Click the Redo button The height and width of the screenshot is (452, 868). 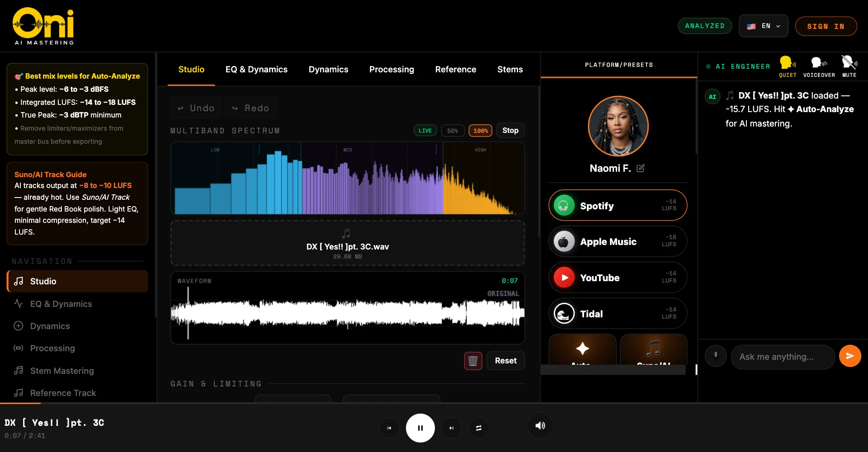251,108
